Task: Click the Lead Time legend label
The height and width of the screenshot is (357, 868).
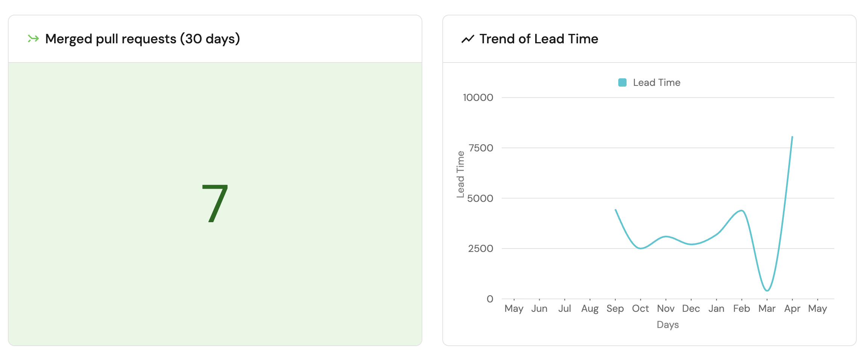Action: coord(656,82)
